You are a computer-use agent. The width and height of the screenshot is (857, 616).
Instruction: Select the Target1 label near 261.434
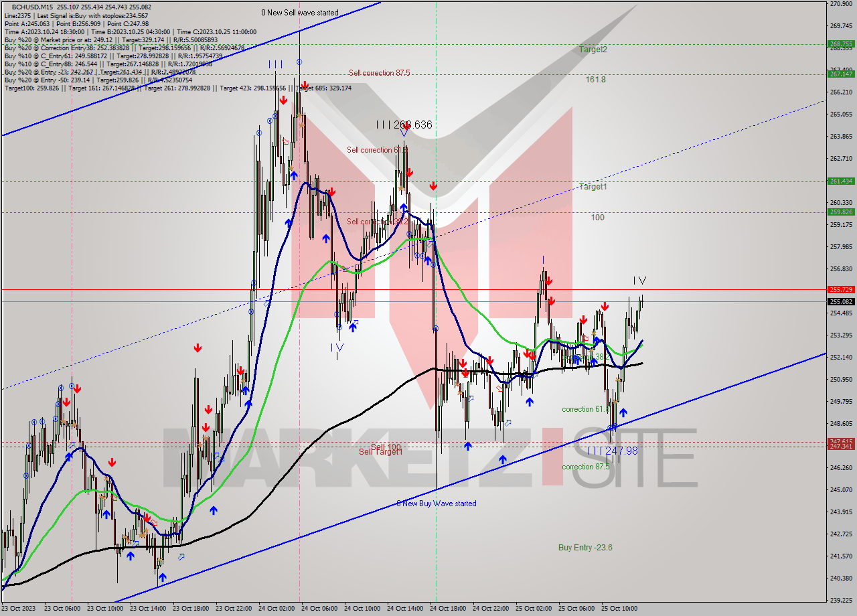click(x=593, y=186)
